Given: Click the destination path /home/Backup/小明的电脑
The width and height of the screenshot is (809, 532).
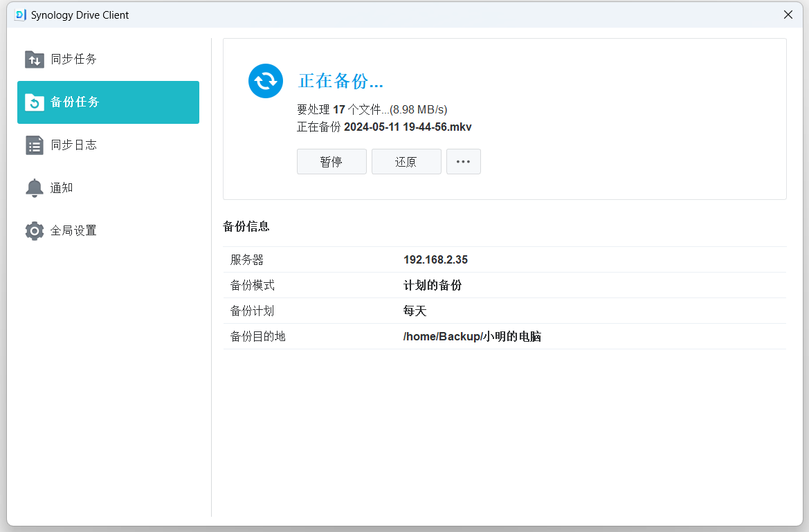Looking at the screenshot, I should (x=472, y=337).
